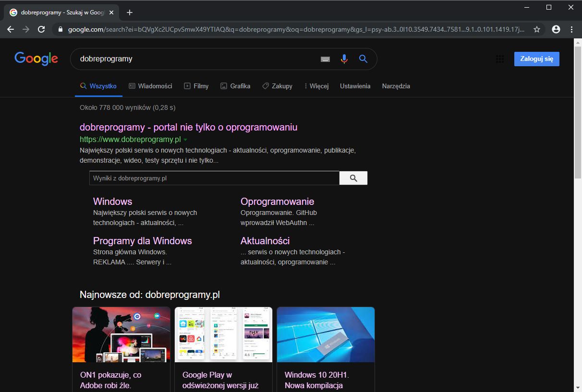Click the site search magnifier button
The image size is (582, 392).
[x=353, y=178]
